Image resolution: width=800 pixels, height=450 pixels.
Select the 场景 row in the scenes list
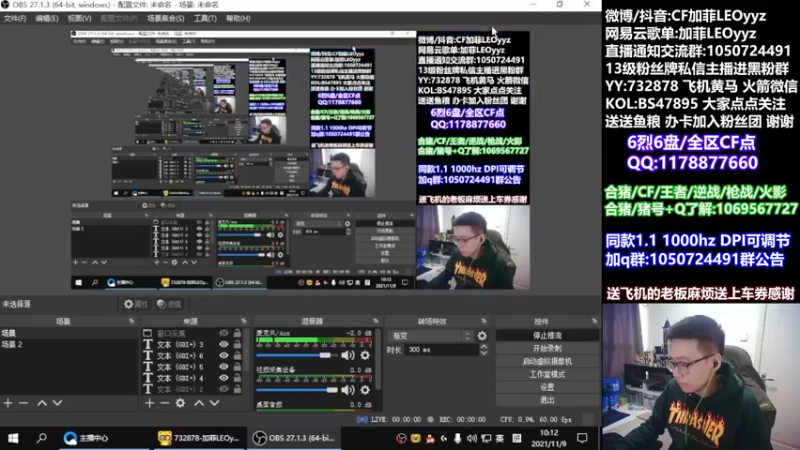click(69, 333)
